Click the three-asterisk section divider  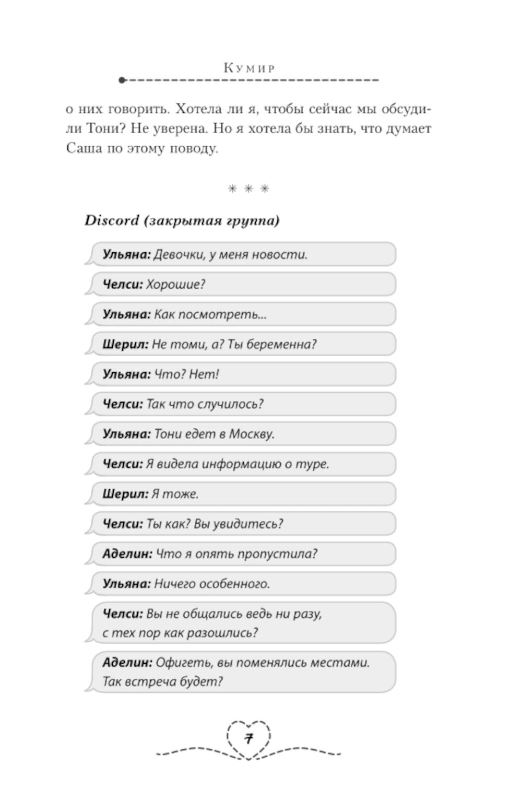[x=248, y=189]
